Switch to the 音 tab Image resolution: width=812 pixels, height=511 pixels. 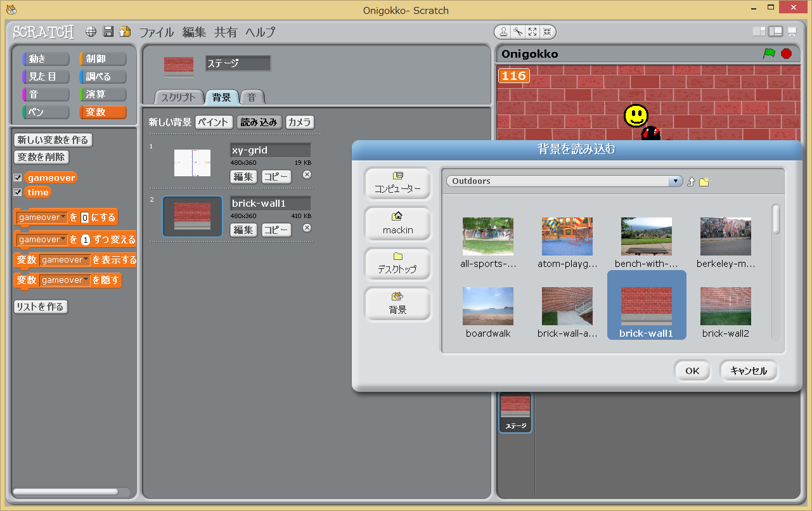[252, 98]
